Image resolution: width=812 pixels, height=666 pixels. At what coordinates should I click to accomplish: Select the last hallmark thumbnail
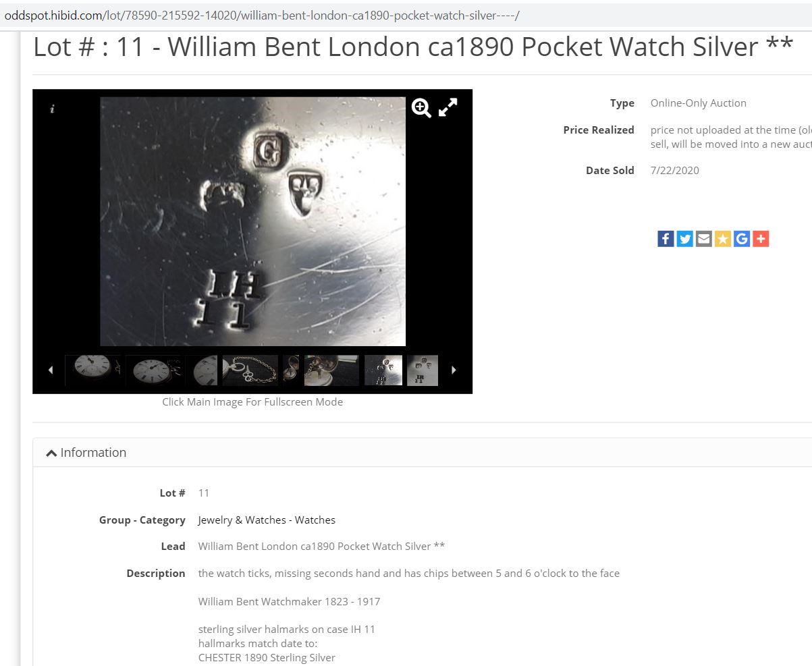423,370
